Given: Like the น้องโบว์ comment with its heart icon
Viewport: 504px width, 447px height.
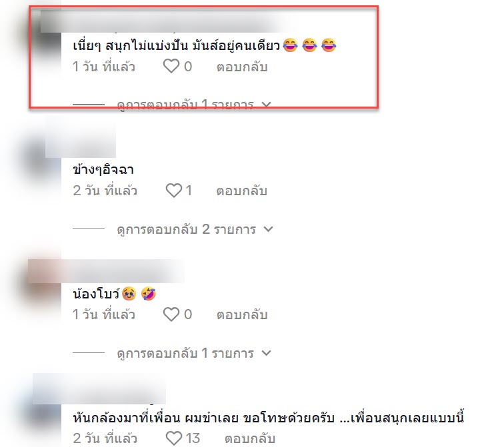Looking at the screenshot, I should (x=171, y=314).
